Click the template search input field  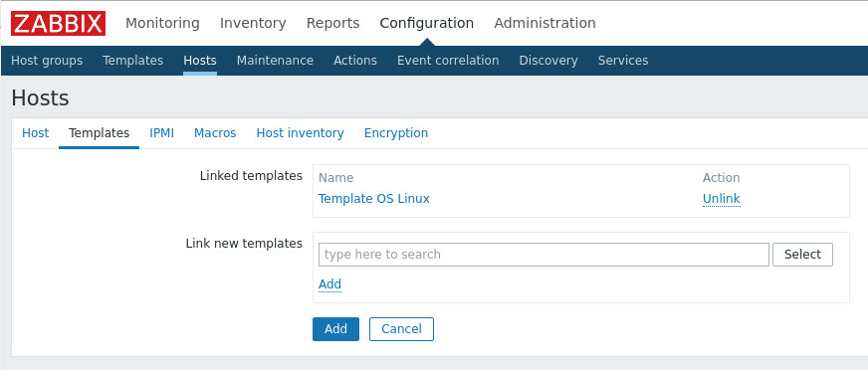[543, 255]
